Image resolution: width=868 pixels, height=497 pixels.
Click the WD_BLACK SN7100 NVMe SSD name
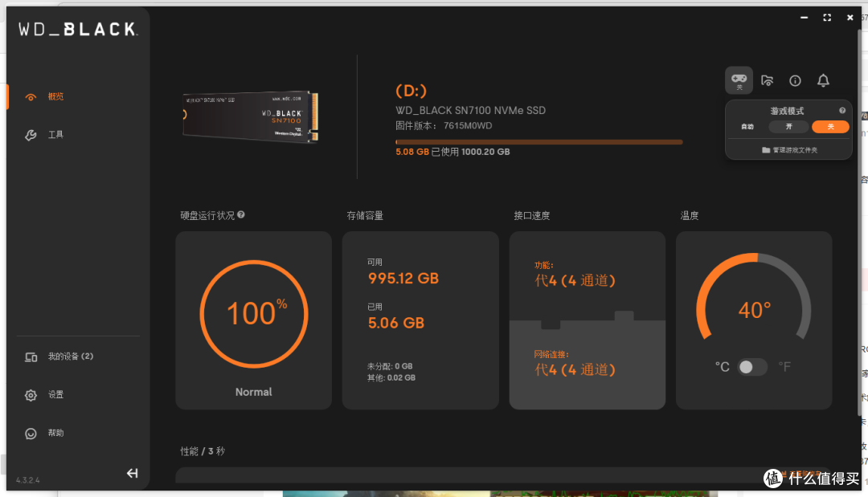pyautogui.click(x=470, y=111)
